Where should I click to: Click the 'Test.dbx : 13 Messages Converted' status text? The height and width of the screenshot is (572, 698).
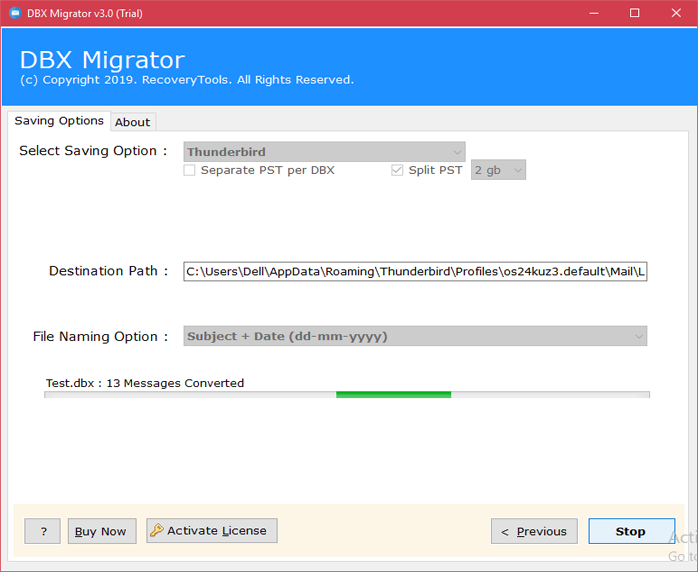coord(145,383)
